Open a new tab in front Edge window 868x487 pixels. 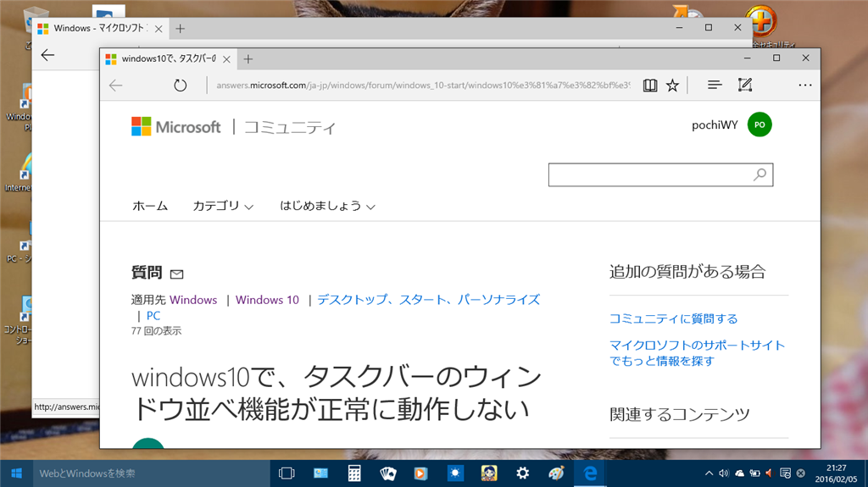tap(248, 59)
